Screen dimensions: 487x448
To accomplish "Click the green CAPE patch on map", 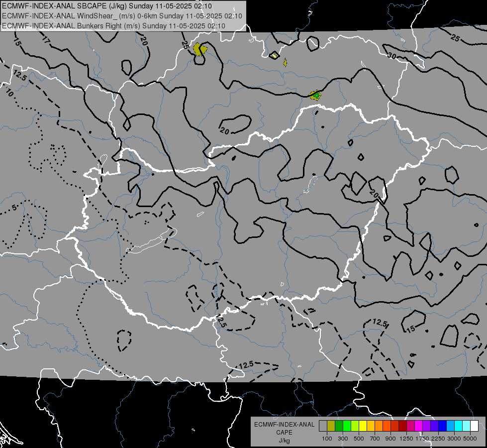I will 316,96.
